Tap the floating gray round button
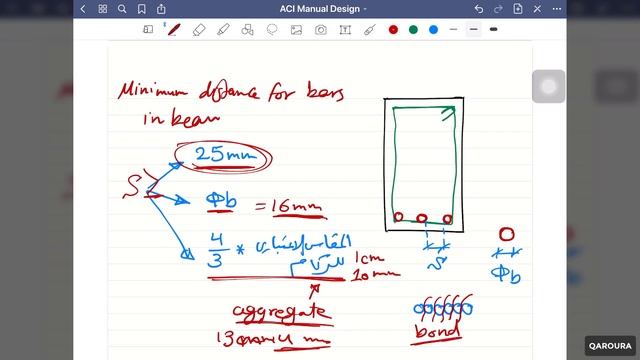This screenshot has width=640, height=360. click(x=549, y=86)
